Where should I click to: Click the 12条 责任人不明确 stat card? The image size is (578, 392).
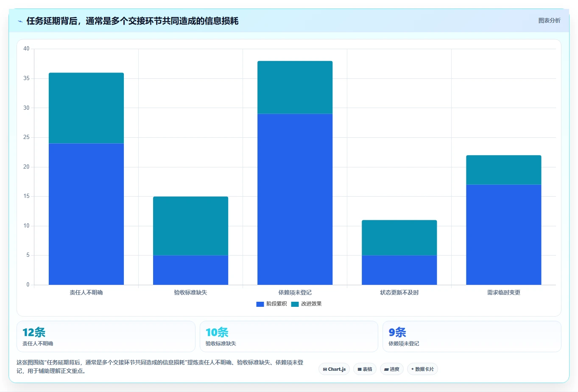(x=106, y=336)
